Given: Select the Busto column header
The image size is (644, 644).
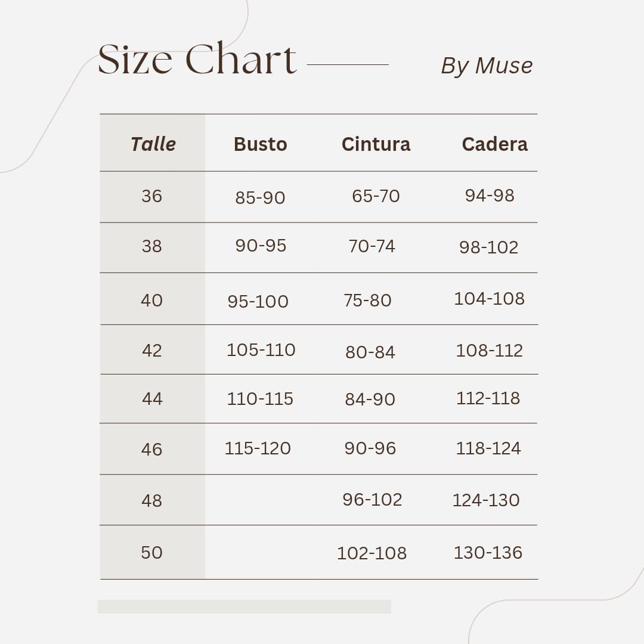Looking at the screenshot, I should tap(261, 144).
